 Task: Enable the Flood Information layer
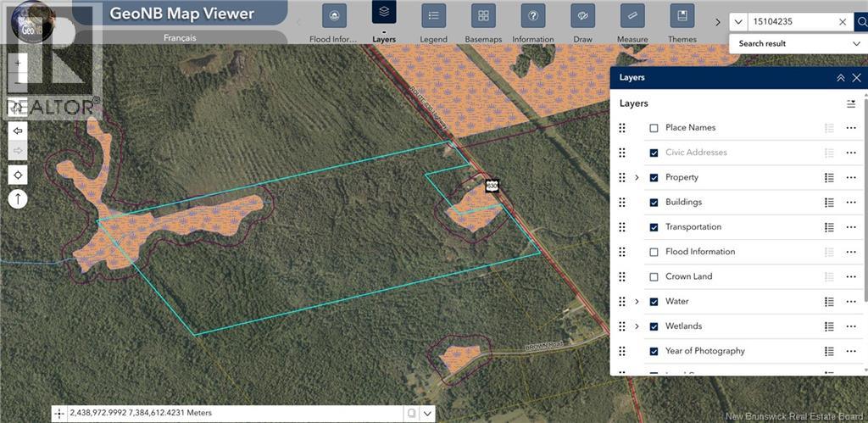(x=654, y=252)
